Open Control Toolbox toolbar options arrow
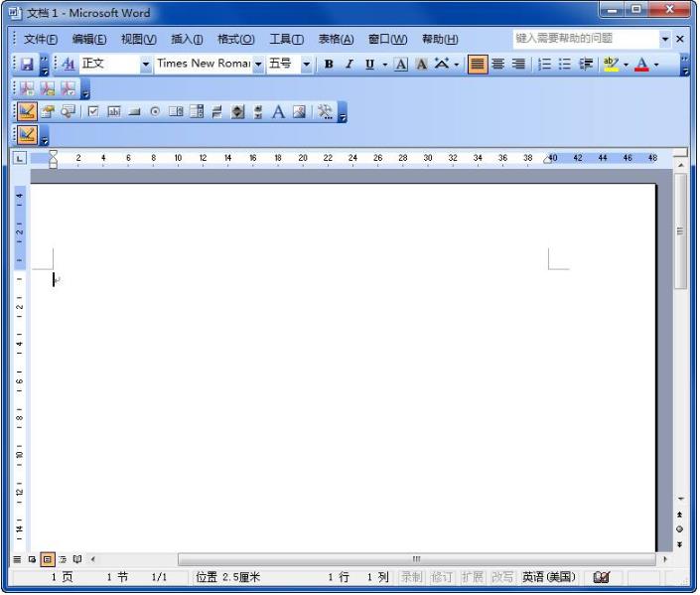700x595 pixels. [343, 112]
